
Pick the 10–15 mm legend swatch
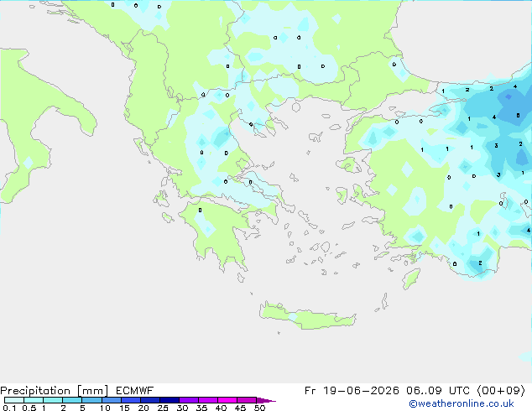[x=111, y=400]
